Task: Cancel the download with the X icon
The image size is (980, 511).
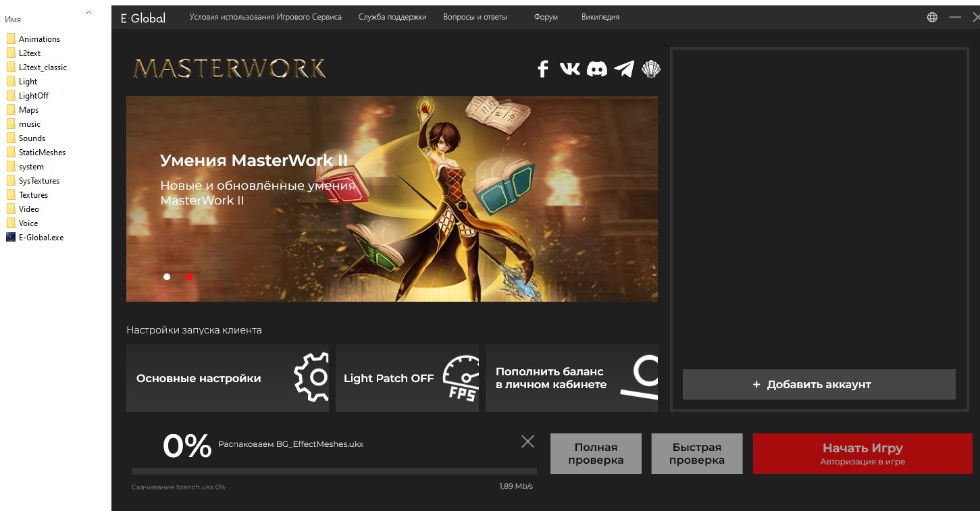Action: pyautogui.click(x=527, y=441)
